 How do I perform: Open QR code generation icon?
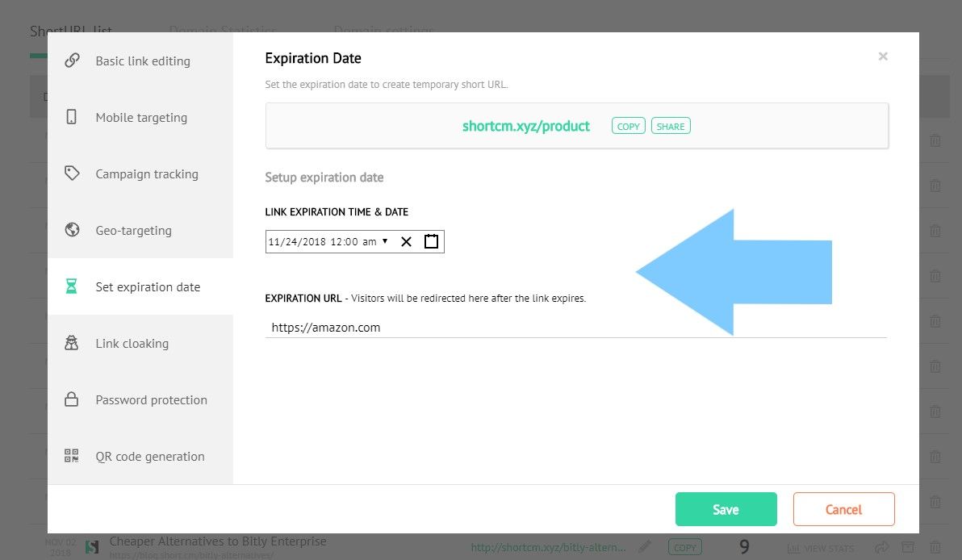(x=71, y=455)
